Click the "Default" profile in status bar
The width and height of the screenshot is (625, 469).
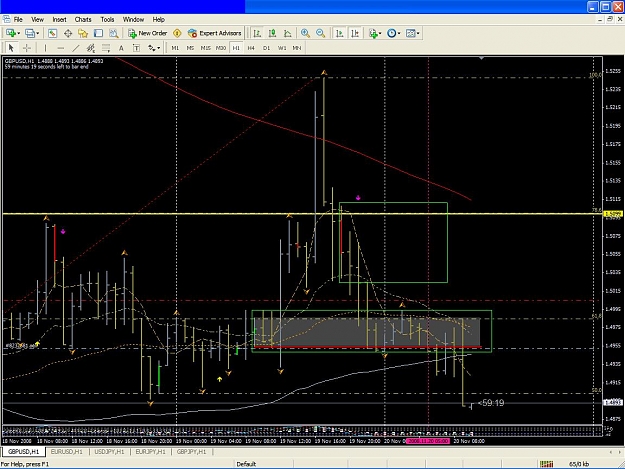tap(246, 464)
